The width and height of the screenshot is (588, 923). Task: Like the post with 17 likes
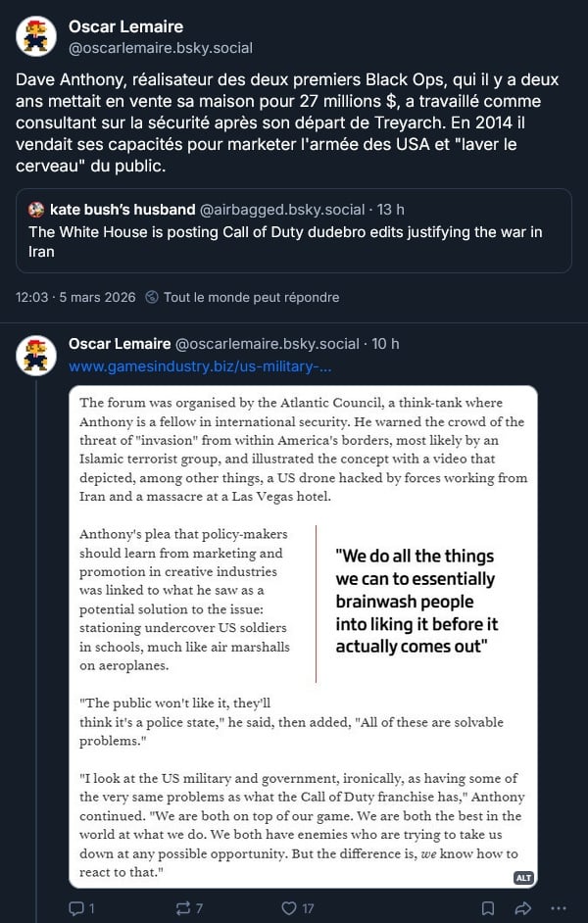[291, 908]
